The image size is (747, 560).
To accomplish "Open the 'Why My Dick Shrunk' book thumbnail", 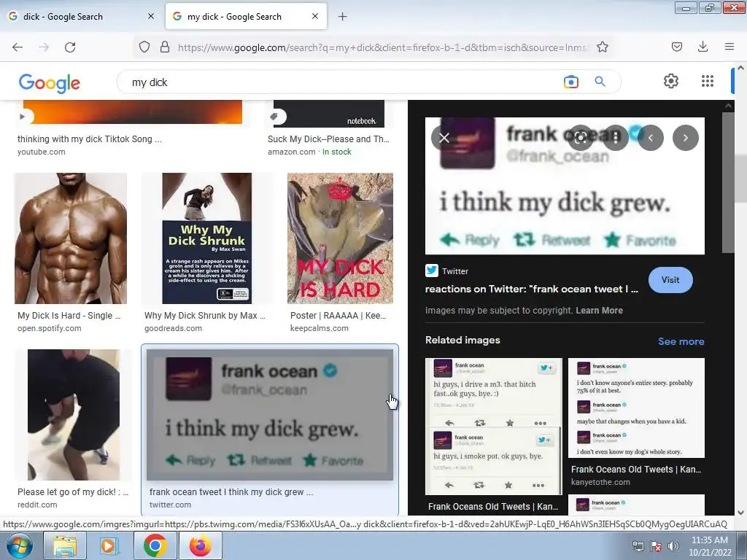I will click(x=206, y=238).
